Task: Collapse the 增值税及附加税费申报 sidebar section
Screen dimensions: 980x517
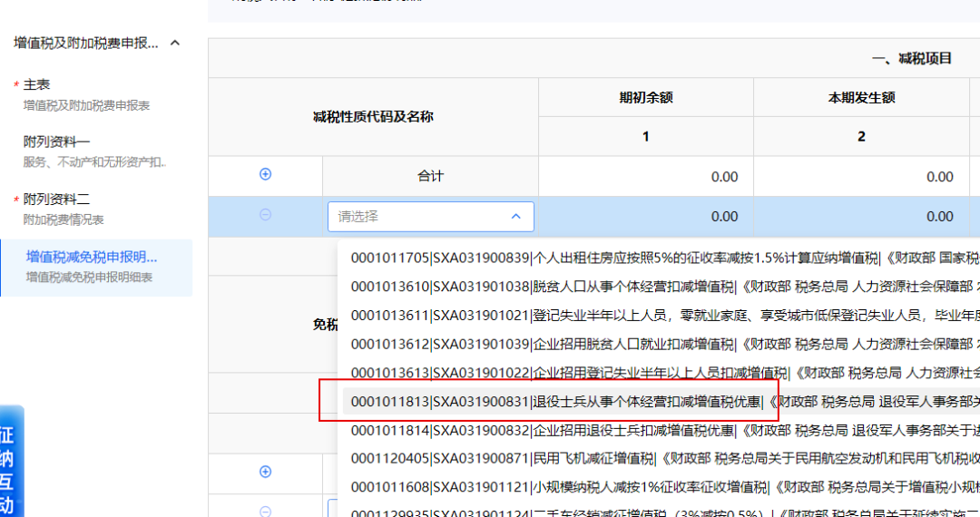Action: pyautogui.click(x=175, y=44)
